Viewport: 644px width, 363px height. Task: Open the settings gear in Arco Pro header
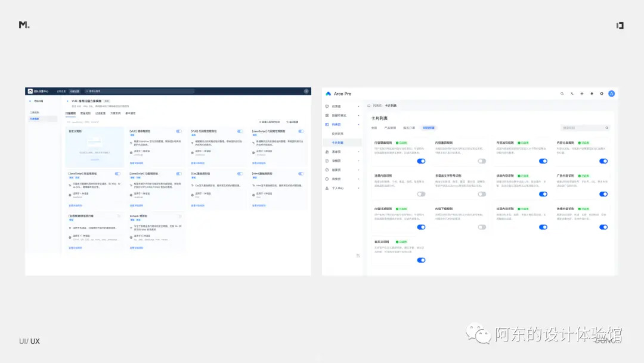click(x=601, y=94)
